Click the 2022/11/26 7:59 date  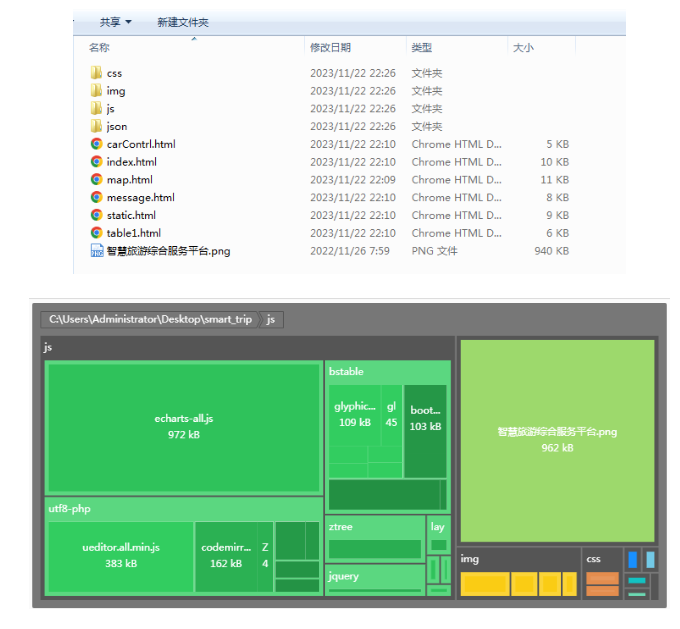[350, 251]
